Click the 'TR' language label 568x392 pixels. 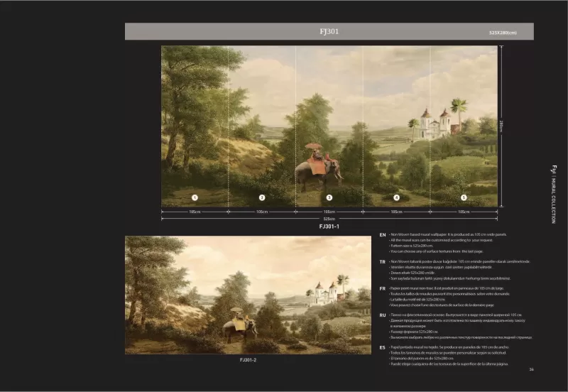pyautogui.click(x=383, y=261)
